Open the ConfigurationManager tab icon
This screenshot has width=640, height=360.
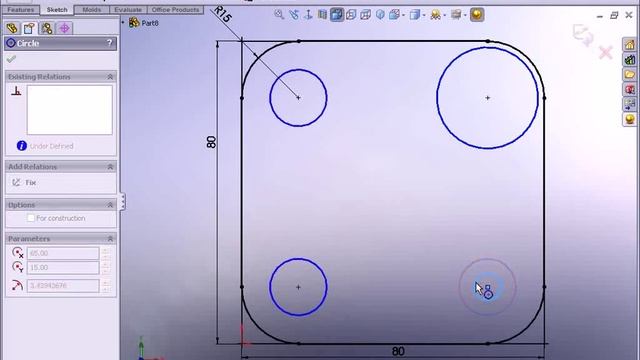coord(47,28)
